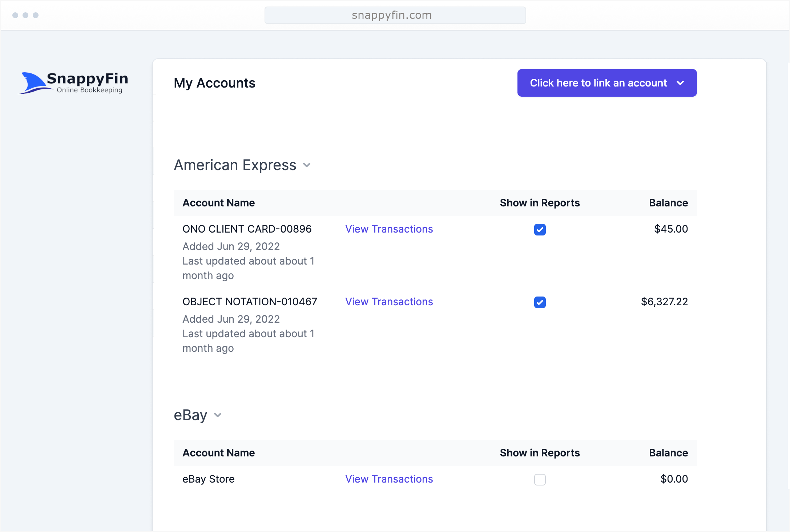
Task: Click the $0.00 balance for eBay Store
Action: click(x=674, y=479)
